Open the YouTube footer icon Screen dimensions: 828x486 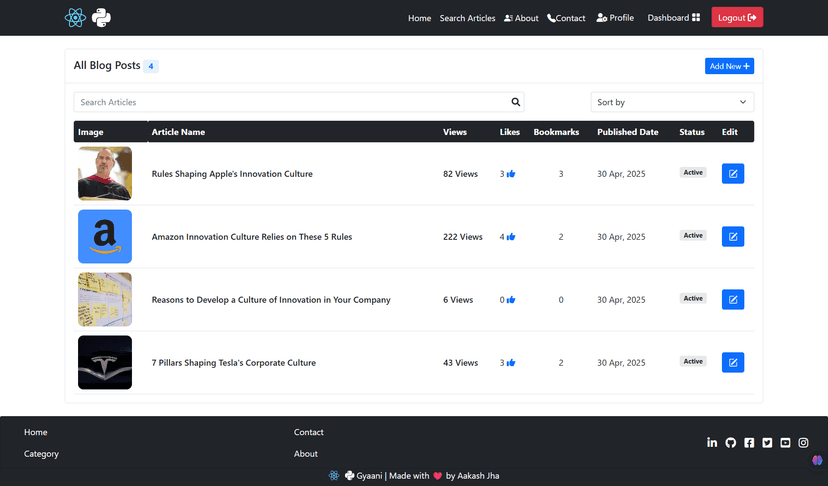[785, 442]
